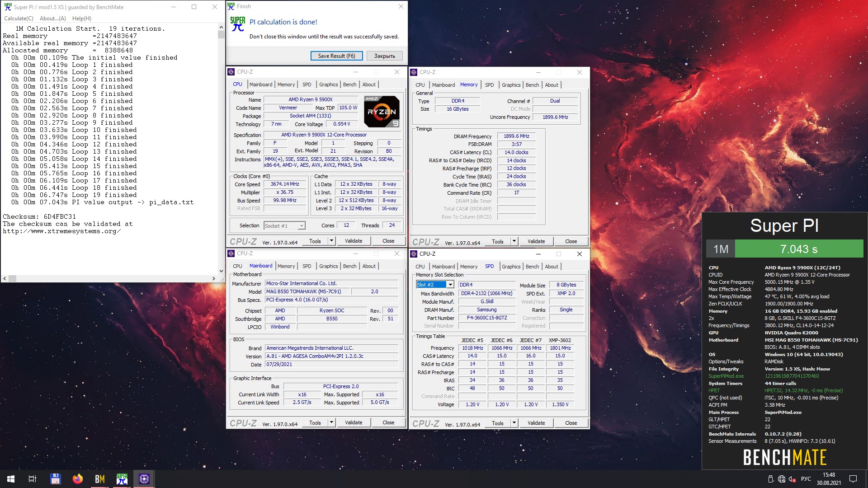Open Socket #1 selection dropdown
This screenshot has width=868, height=488.
point(302,225)
